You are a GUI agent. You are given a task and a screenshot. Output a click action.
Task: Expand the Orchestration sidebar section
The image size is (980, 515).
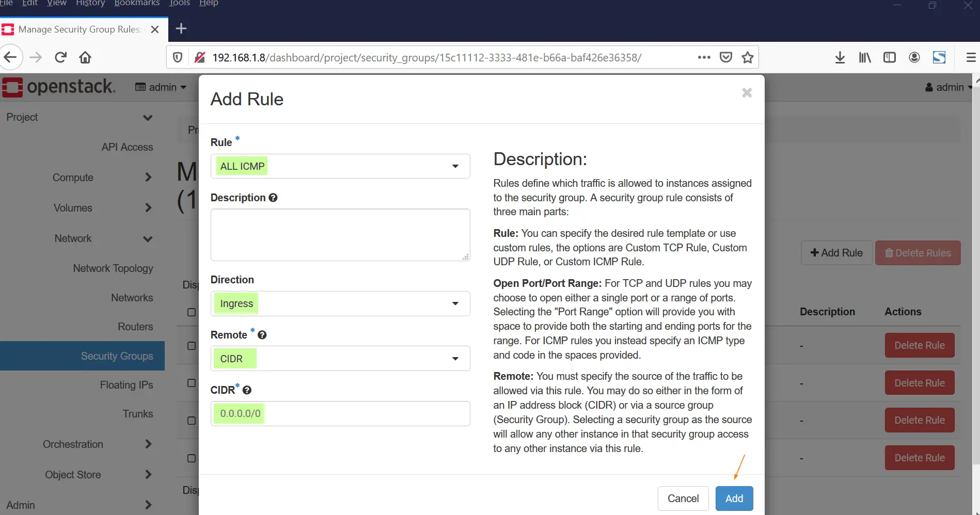tap(97, 444)
